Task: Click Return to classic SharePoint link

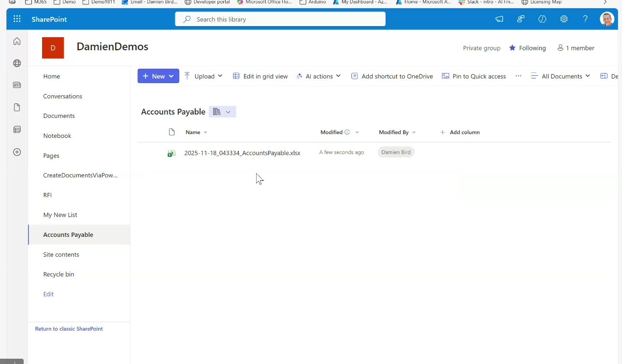Action: tap(69, 329)
